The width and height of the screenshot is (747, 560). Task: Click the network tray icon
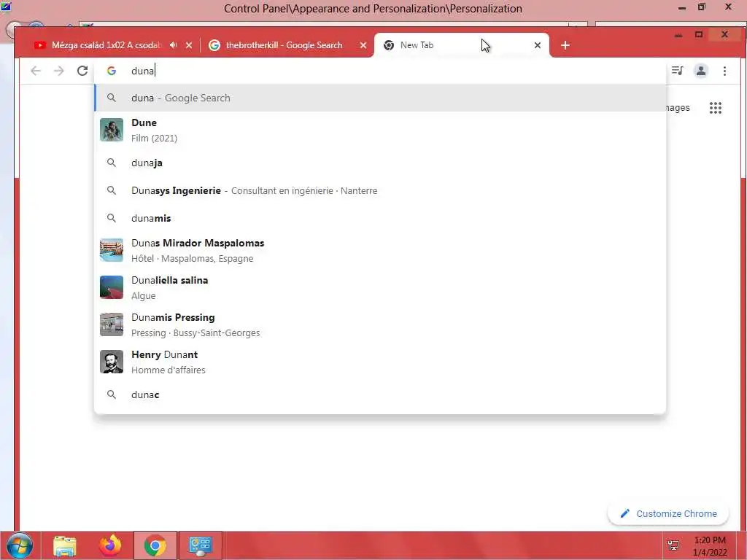pos(673,545)
